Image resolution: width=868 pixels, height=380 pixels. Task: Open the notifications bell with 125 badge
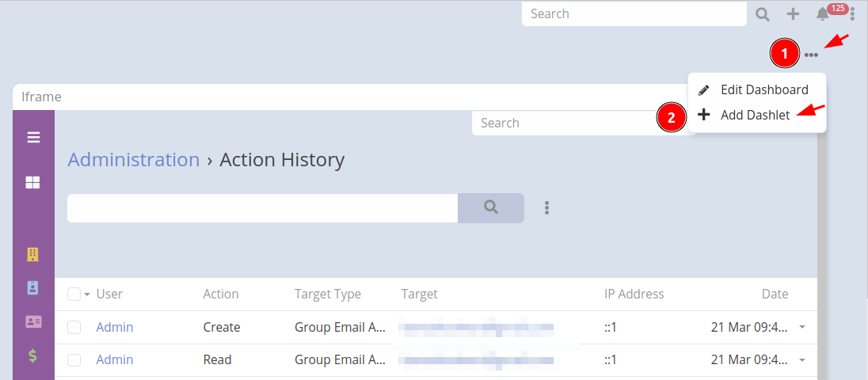823,14
